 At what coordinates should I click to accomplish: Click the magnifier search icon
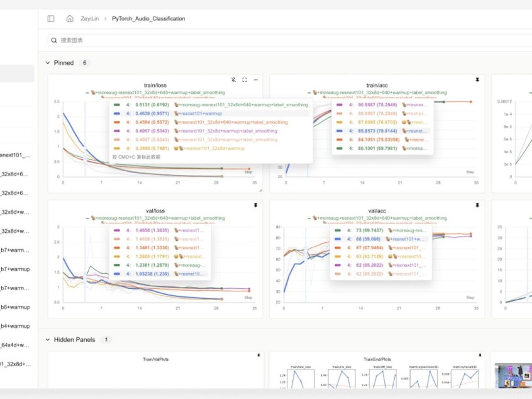coord(54,40)
